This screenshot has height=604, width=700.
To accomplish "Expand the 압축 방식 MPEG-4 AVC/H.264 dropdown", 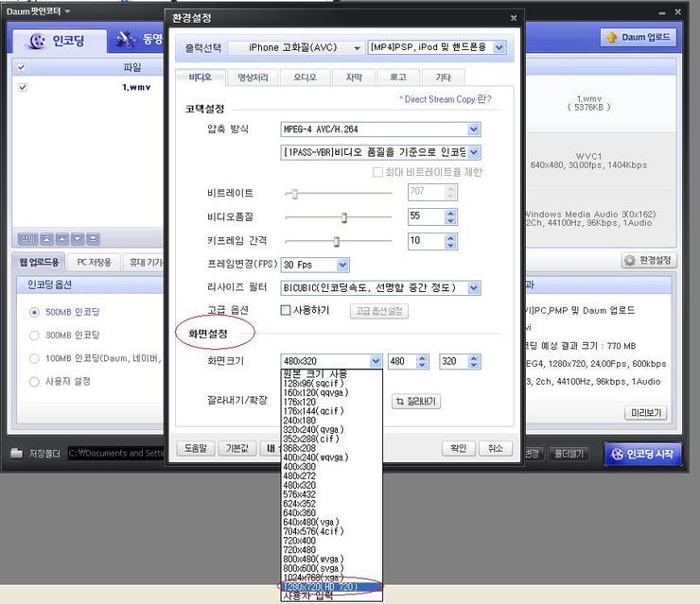I will pyautogui.click(x=474, y=129).
